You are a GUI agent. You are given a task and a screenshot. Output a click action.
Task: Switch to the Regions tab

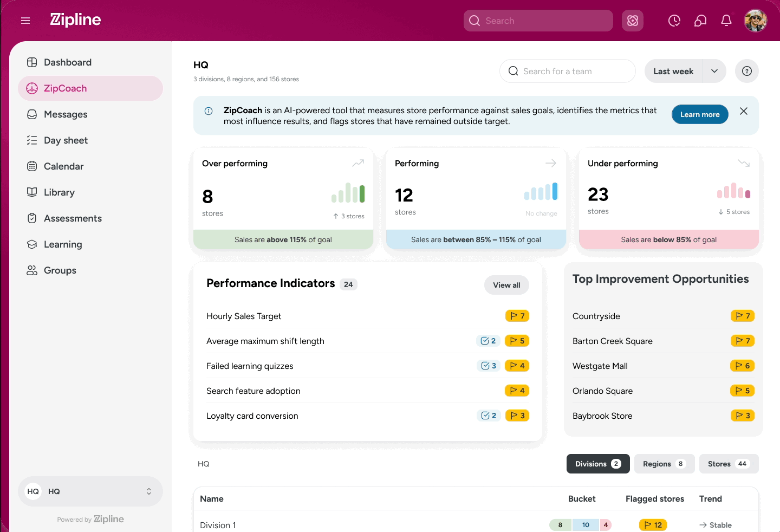coord(664,464)
